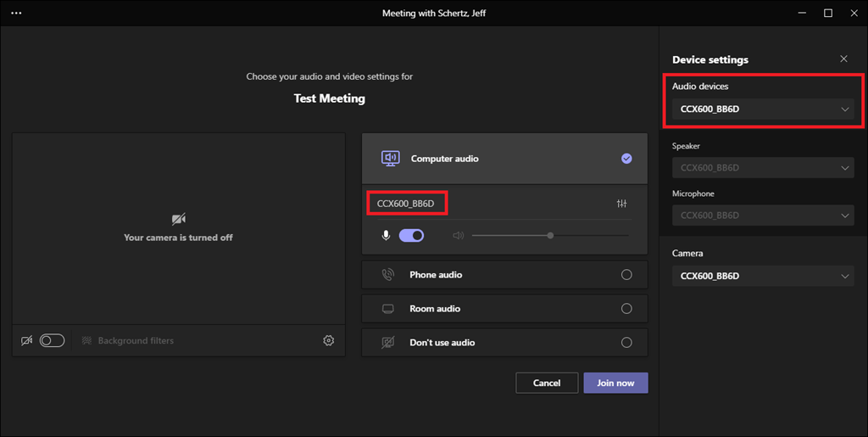Turn off the microphone toggle switch
Viewport: 868px width, 437px height.
pos(411,235)
